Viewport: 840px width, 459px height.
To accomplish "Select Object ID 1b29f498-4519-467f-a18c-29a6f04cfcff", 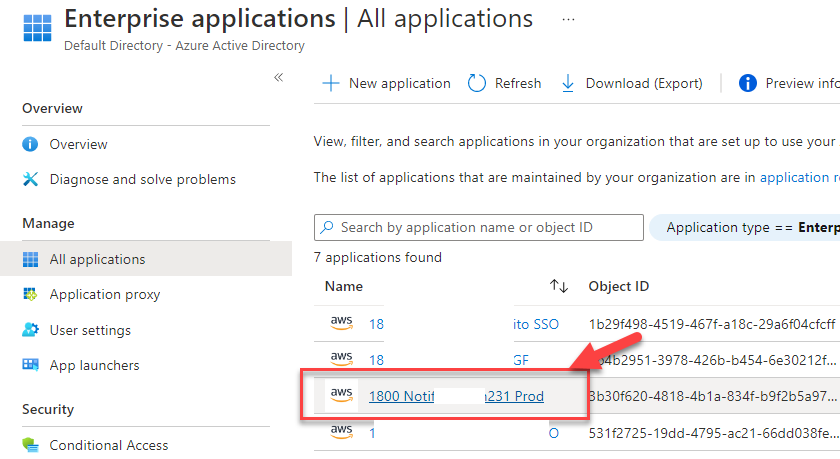I will coord(712,324).
